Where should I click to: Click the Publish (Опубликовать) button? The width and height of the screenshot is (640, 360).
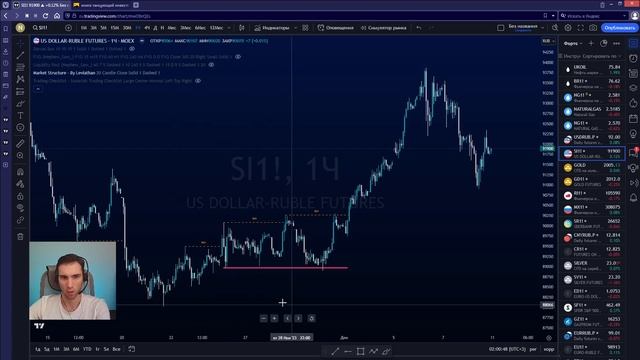point(619,28)
